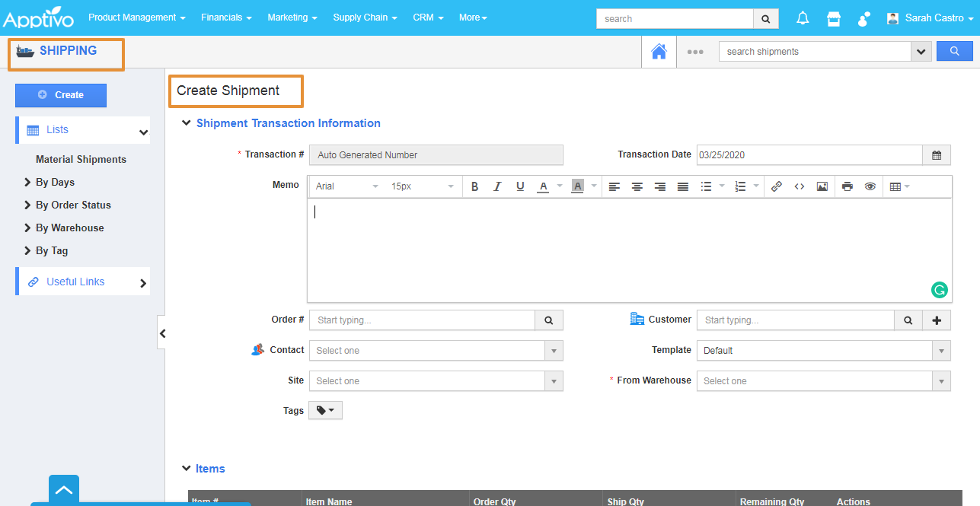Open the Arial font family dropdown
Image resolution: width=980 pixels, height=506 pixels.
tap(346, 186)
